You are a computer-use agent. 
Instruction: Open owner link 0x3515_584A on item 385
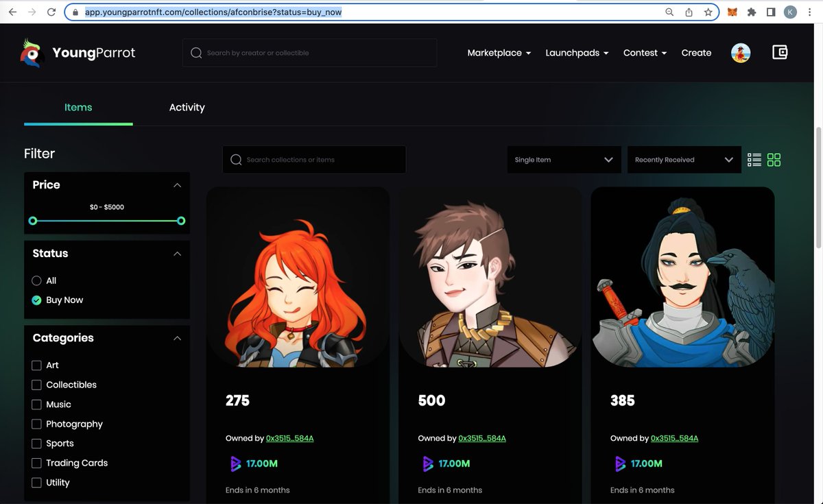point(675,438)
